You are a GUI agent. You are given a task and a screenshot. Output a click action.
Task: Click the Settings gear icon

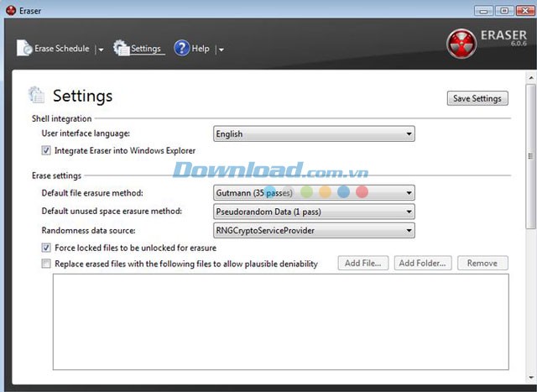click(x=121, y=49)
